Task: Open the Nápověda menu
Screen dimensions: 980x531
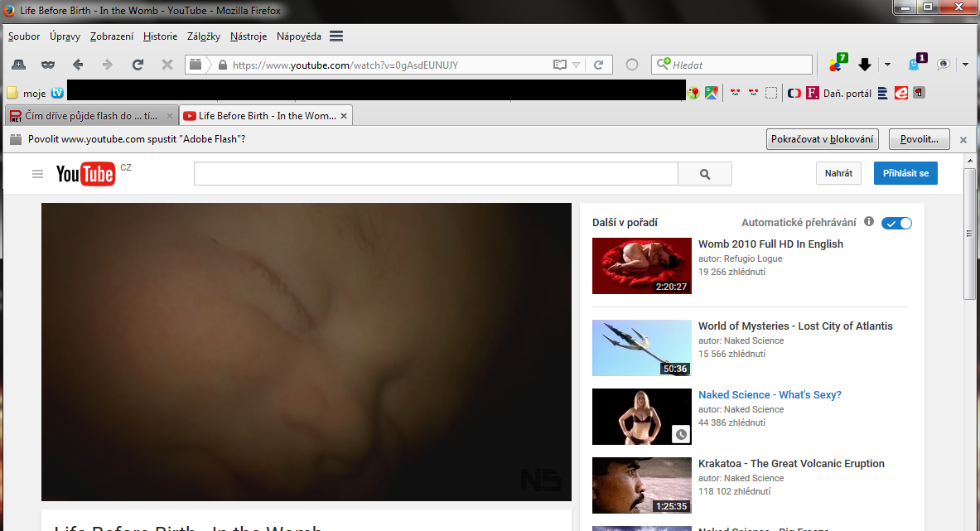Action: [299, 36]
